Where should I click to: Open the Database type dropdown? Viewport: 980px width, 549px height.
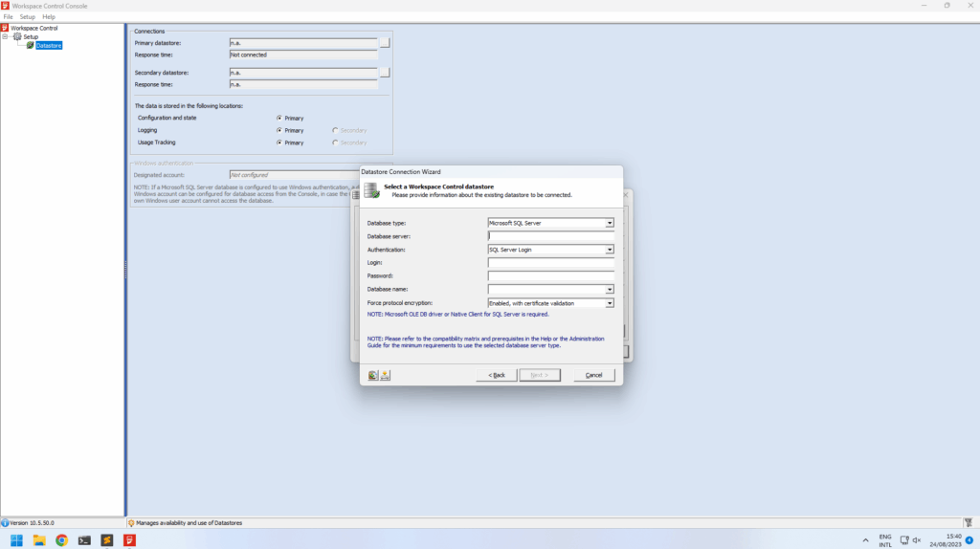tap(609, 223)
